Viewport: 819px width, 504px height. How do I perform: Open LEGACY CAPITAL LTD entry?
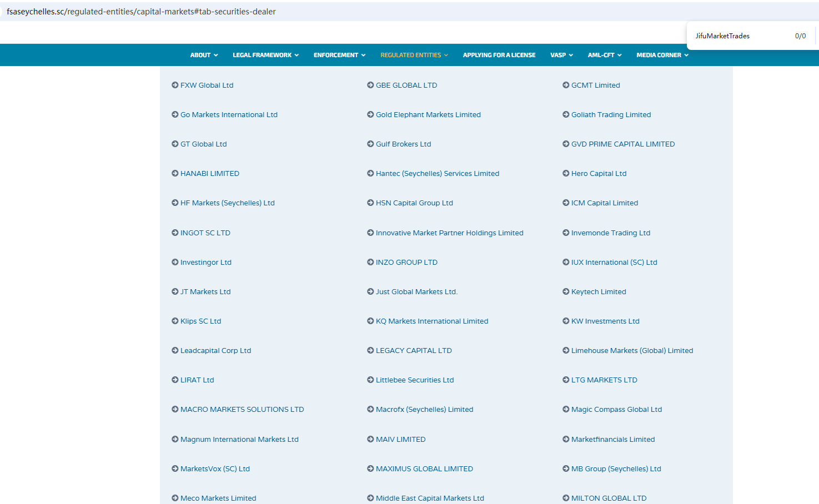click(414, 350)
